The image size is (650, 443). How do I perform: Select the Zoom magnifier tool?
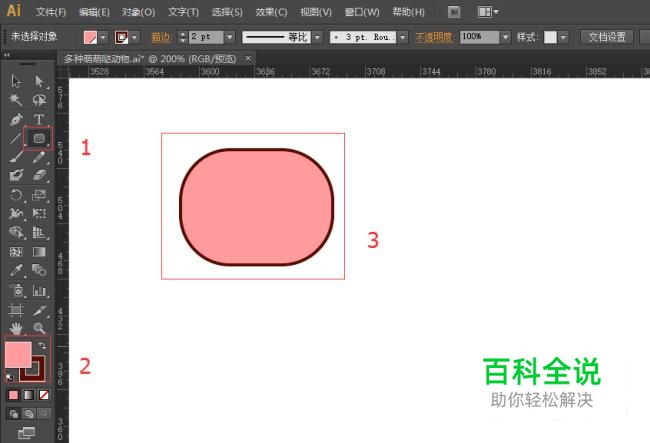click(39, 329)
